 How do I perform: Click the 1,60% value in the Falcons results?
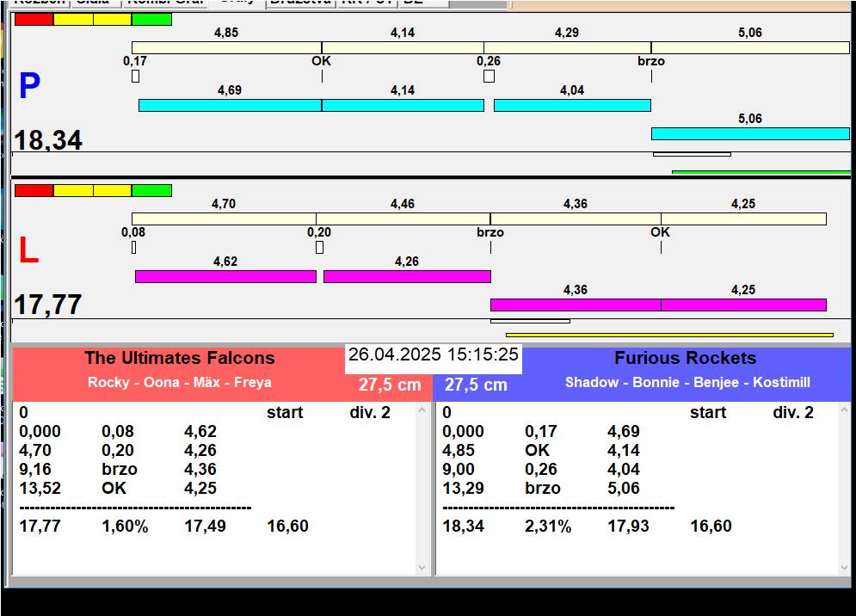[125, 527]
